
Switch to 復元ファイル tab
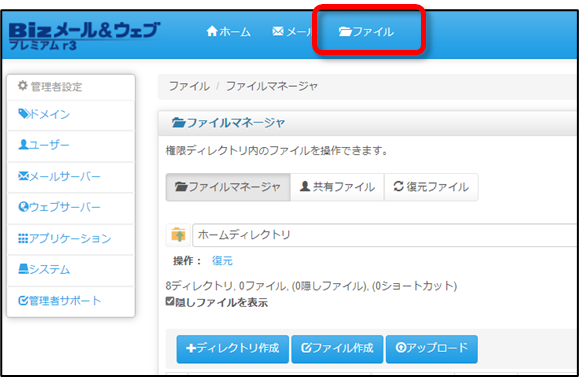431,187
